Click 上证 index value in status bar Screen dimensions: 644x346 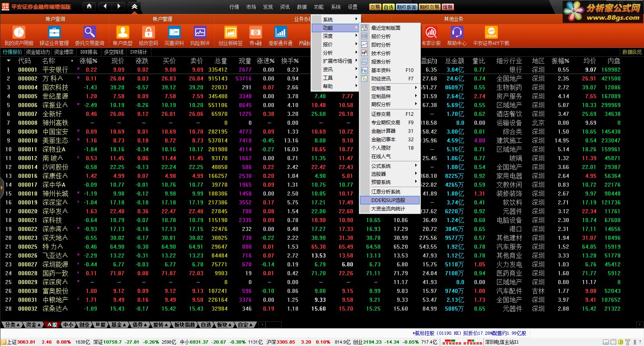point(26,342)
